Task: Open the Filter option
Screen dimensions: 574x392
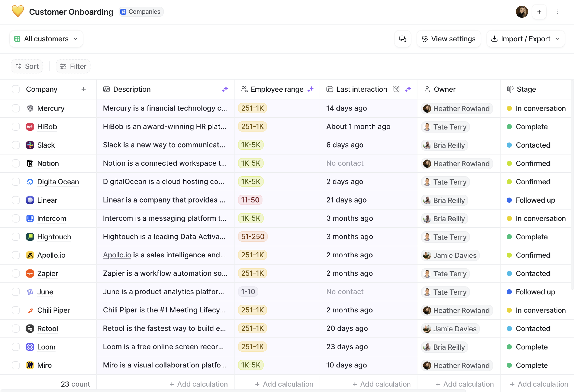Action: 73,66
